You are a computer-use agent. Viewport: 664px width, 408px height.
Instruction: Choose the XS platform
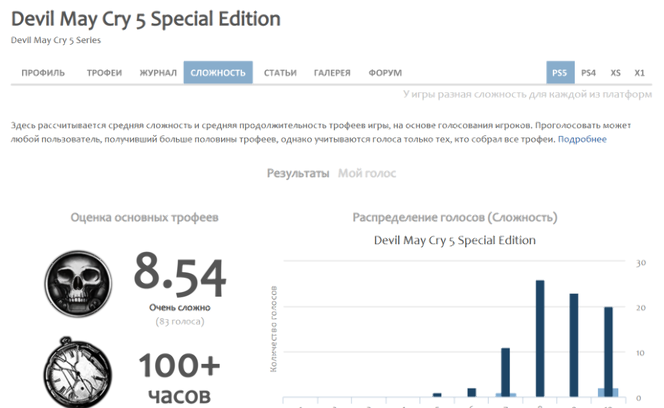[615, 73]
